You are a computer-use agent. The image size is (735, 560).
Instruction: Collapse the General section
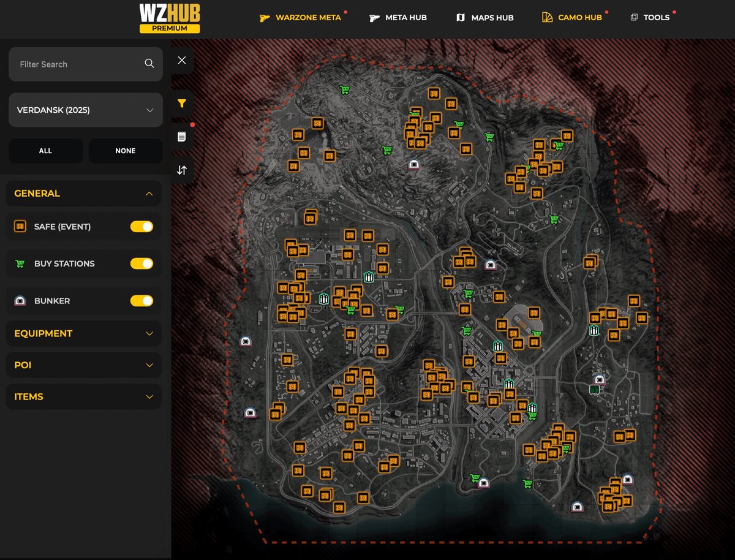coord(84,193)
